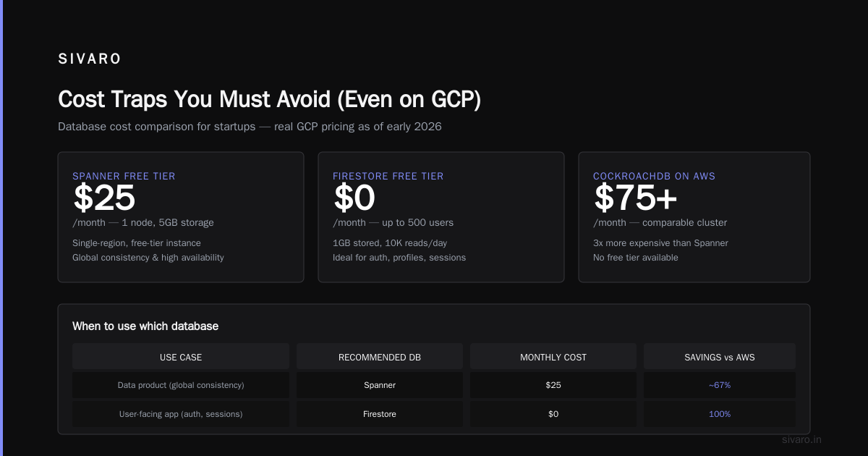Image resolution: width=868 pixels, height=456 pixels.
Task: Click the "RECOMMENDED DB" column header
Action: (380, 358)
